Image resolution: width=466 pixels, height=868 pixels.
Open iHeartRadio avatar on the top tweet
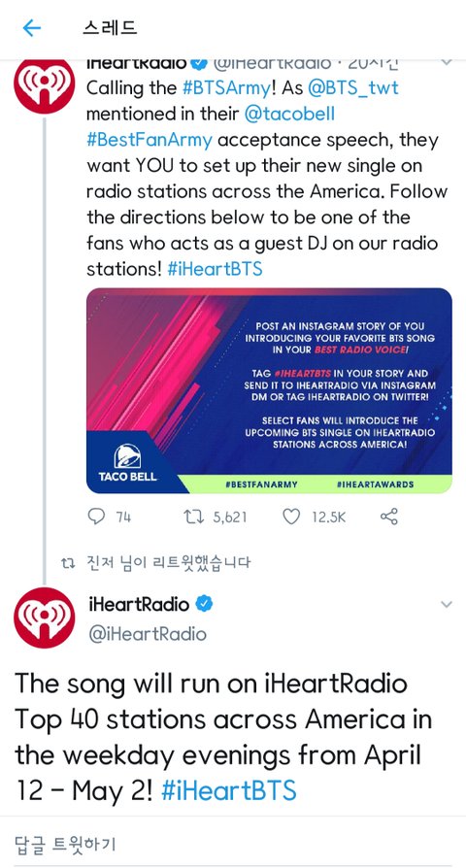(x=45, y=85)
